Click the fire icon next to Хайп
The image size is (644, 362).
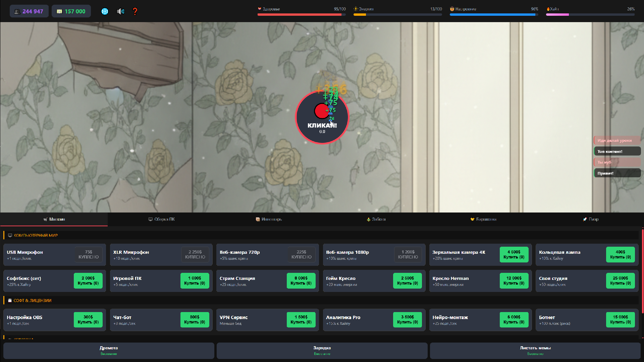tap(548, 9)
